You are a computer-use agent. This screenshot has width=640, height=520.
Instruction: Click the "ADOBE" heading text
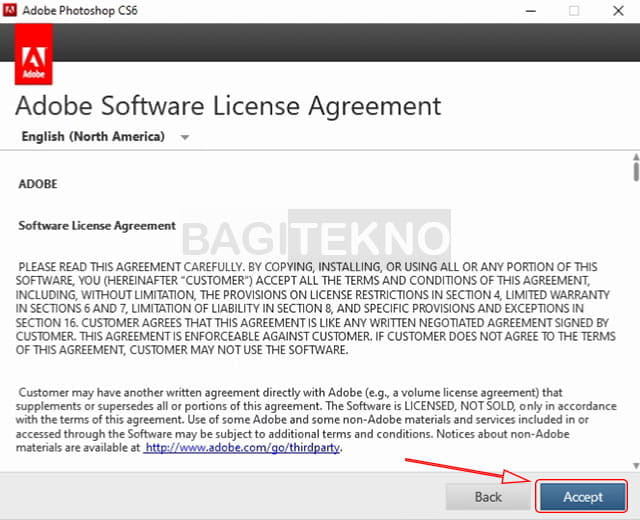(x=38, y=184)
